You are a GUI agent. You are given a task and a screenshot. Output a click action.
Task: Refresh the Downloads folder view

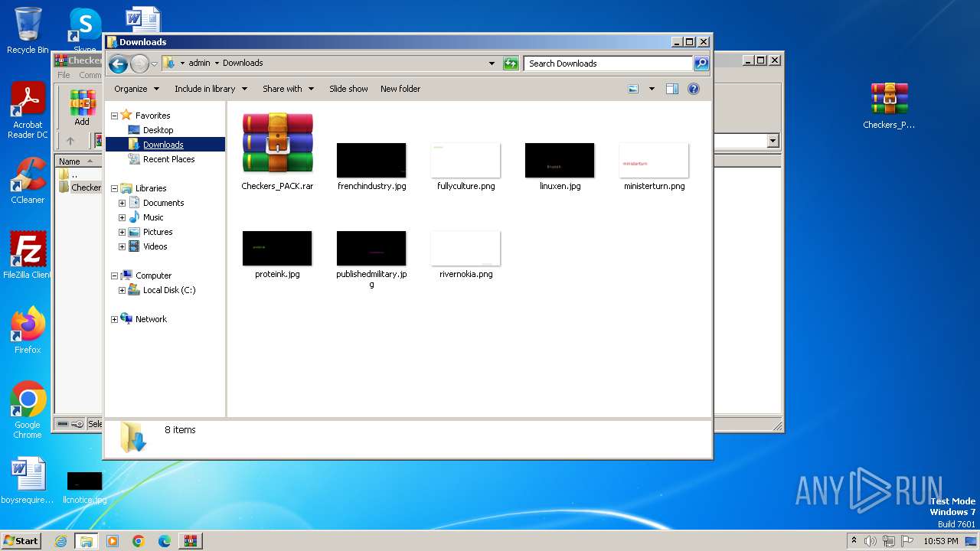(x=511, y=64)
